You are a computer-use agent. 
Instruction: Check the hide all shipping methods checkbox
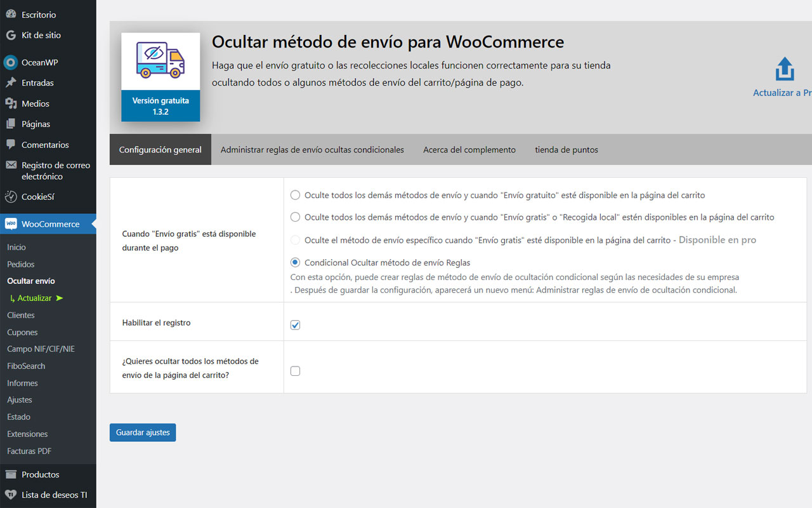295,371
